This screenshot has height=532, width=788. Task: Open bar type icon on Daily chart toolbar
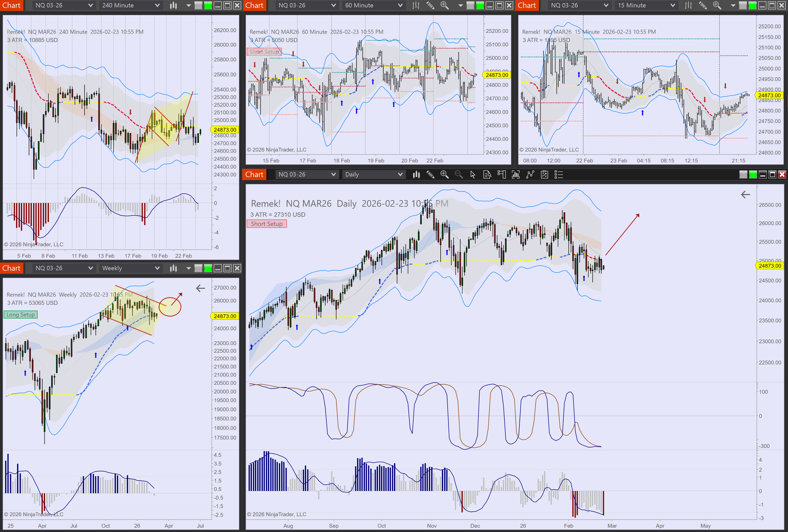[416, 175]
